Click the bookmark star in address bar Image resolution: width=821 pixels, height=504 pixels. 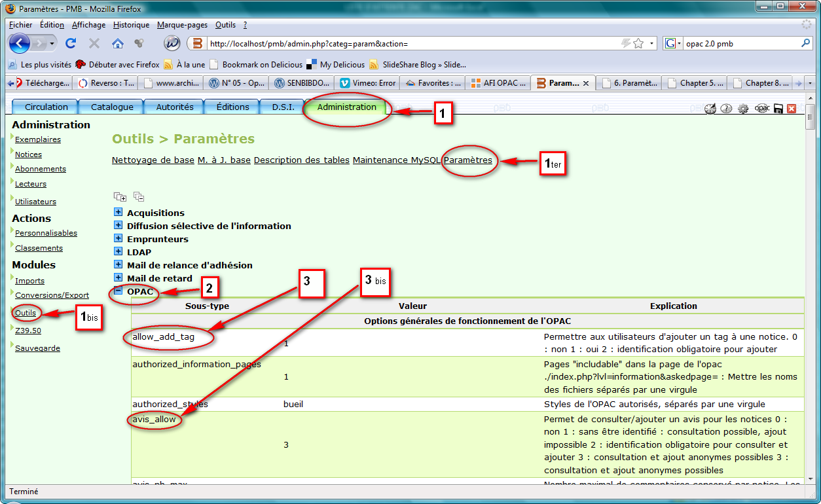[638, 44]
